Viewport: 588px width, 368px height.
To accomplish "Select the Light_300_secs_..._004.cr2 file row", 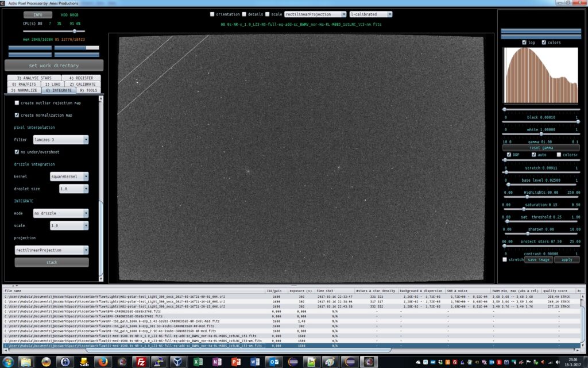I will [x=292, y=297].
